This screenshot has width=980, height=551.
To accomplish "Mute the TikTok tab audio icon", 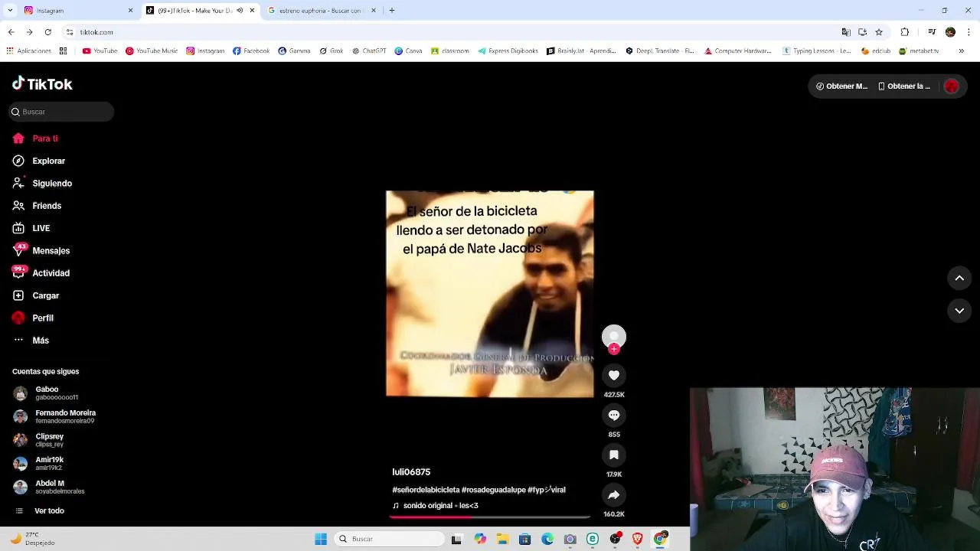I will point(240,11).
